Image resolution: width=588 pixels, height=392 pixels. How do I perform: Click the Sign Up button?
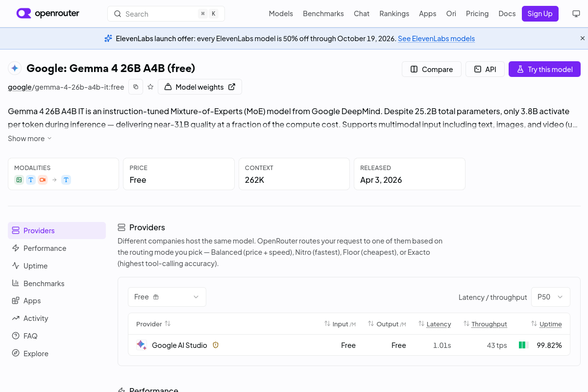pyautogui.click(x=540, y=14)
